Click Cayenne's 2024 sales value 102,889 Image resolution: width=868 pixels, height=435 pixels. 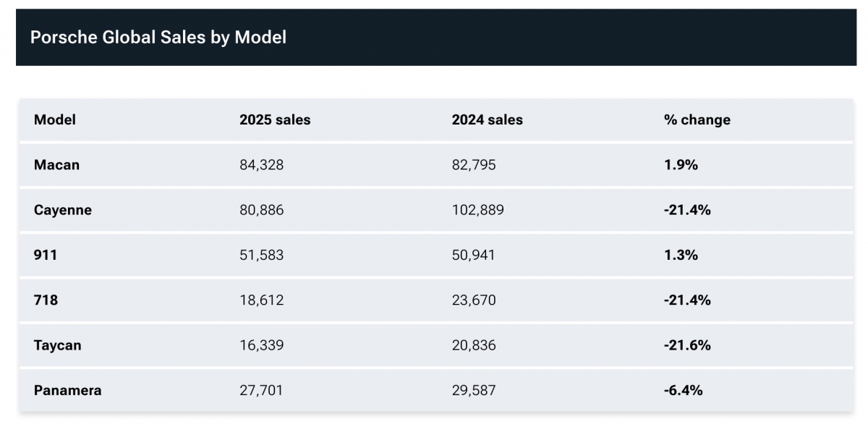point(477,211)
